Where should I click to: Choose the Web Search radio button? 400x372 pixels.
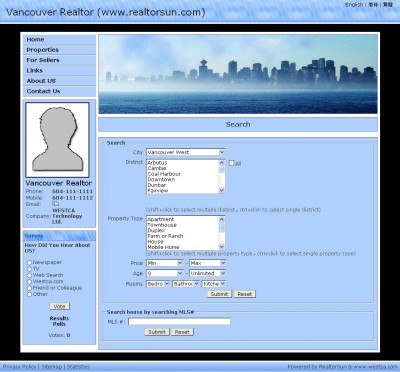point(29,275)
